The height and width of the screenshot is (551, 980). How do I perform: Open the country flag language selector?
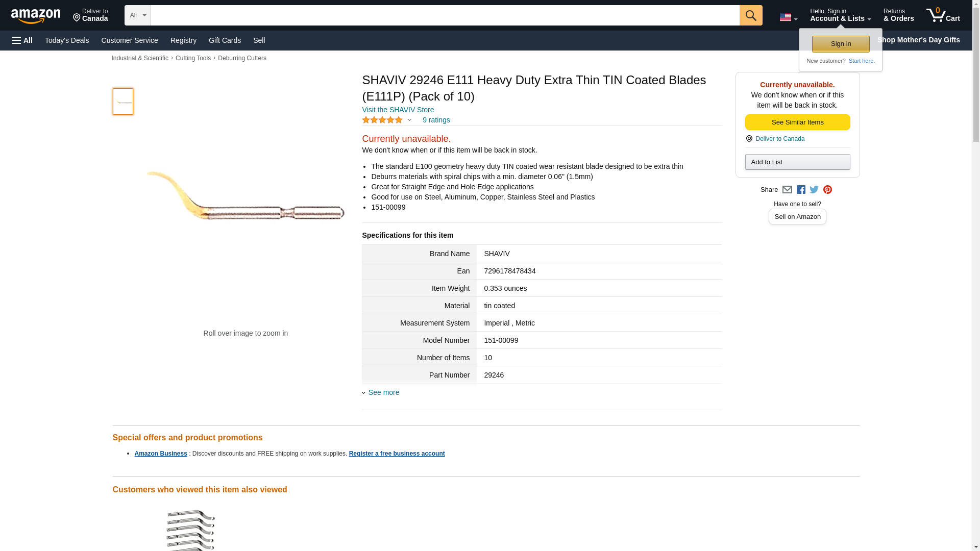[788, 17]
